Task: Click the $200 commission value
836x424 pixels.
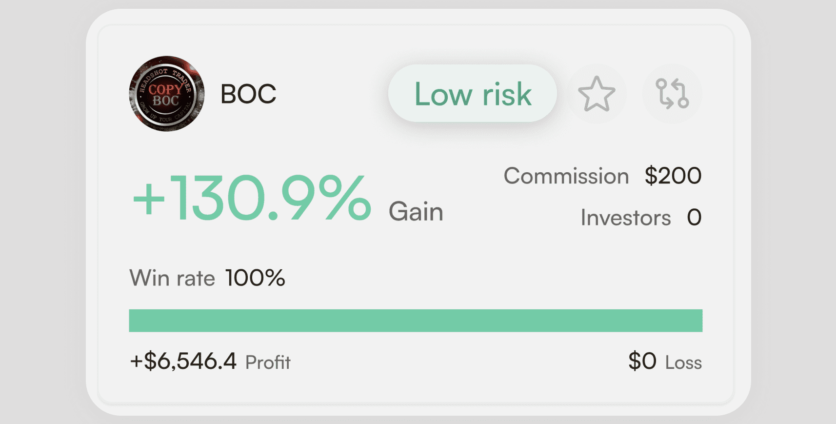Action: 673,176
